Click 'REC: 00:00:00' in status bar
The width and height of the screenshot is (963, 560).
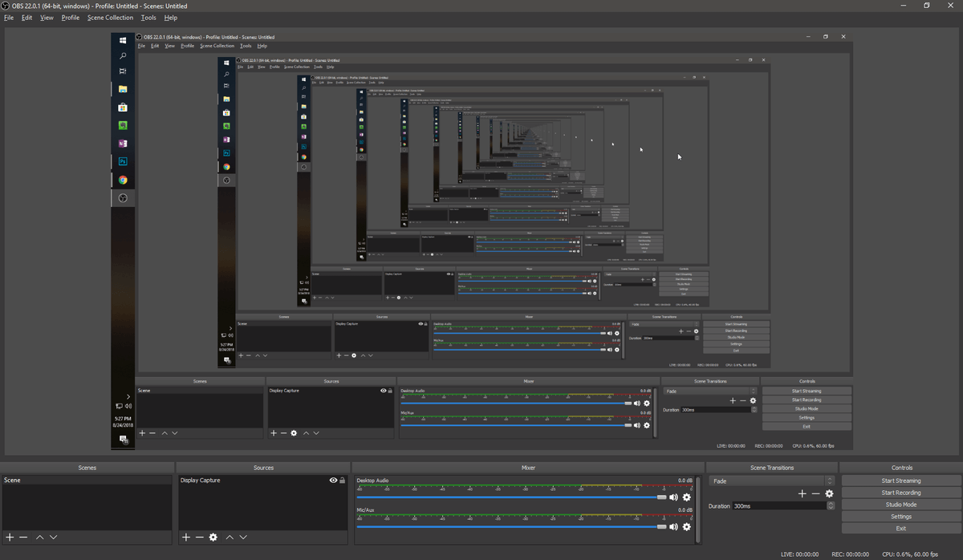tap(850, 554)
